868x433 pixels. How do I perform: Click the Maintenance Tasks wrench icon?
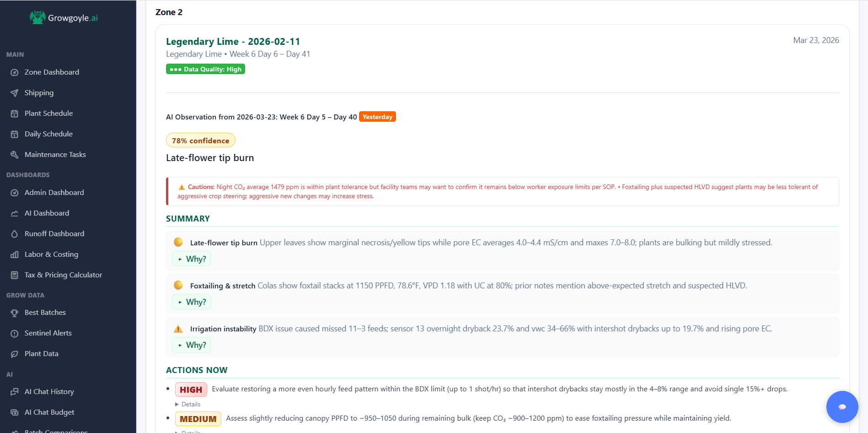tap(15, 154)
